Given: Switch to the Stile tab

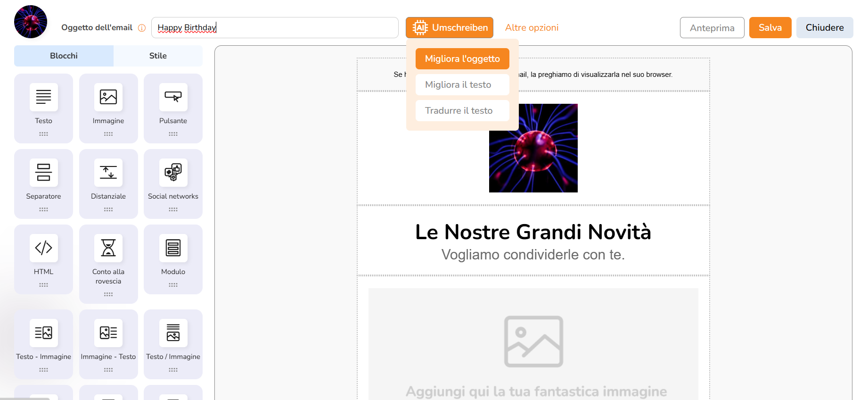Looking at the screenshot, I should pos(158,56).
